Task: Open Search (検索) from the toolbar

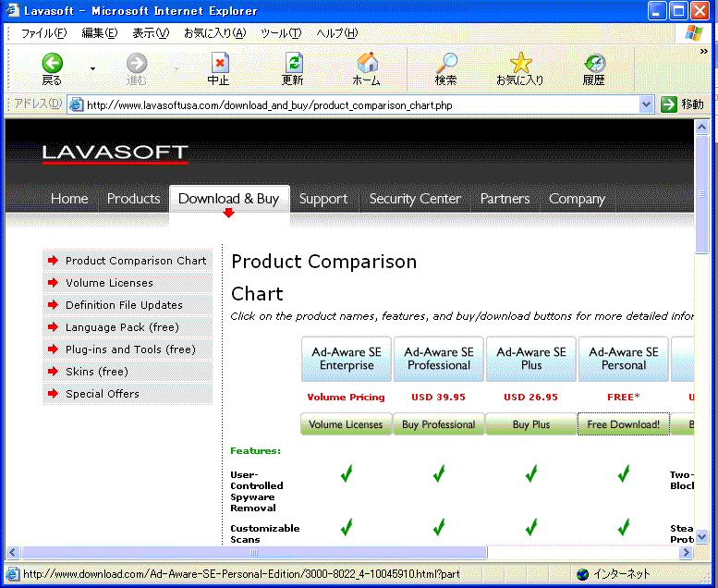Action: (x=446, y=68)
